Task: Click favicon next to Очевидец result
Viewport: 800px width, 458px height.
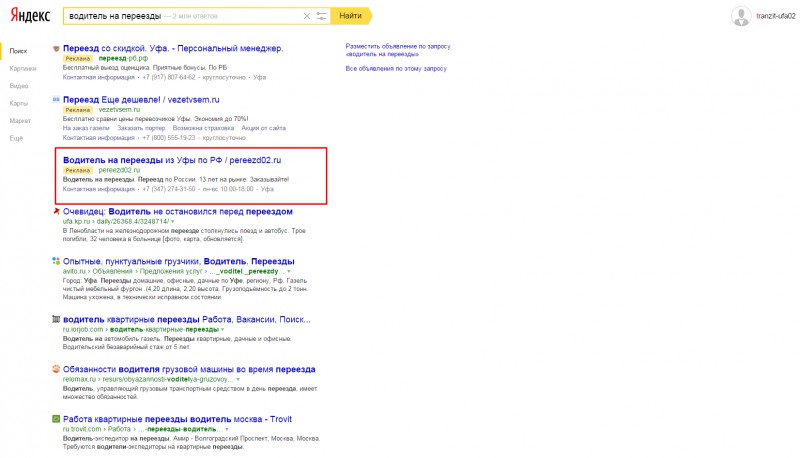Action: [56, 211]
